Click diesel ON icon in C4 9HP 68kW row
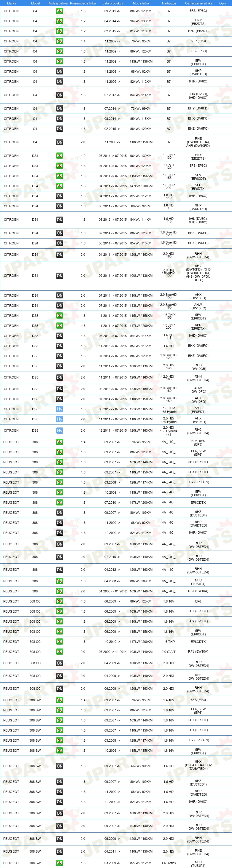The width and height of the screenshot is (232, 868). (x=60, y=71)
